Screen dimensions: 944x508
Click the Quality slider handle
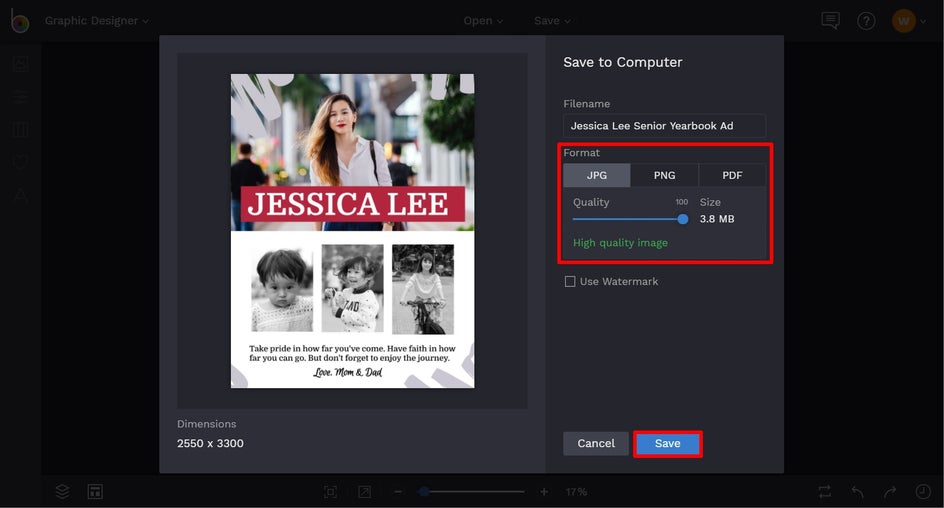coord(683,219)
